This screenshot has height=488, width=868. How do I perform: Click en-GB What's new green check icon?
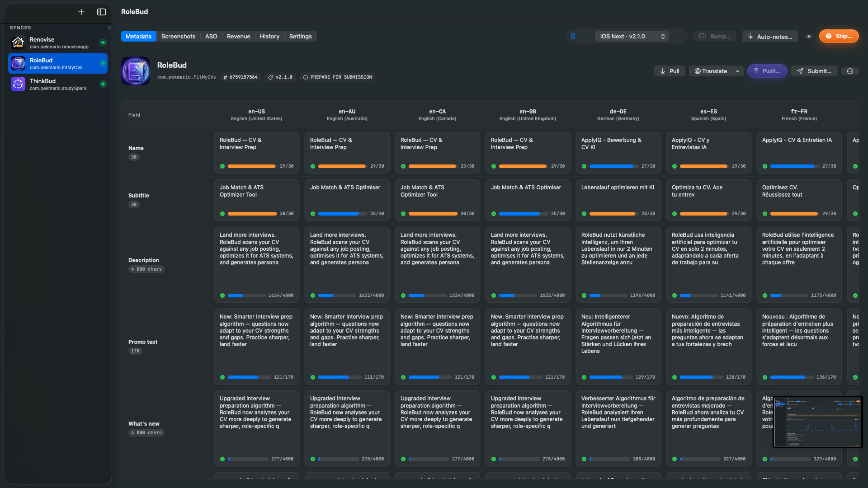493,459
